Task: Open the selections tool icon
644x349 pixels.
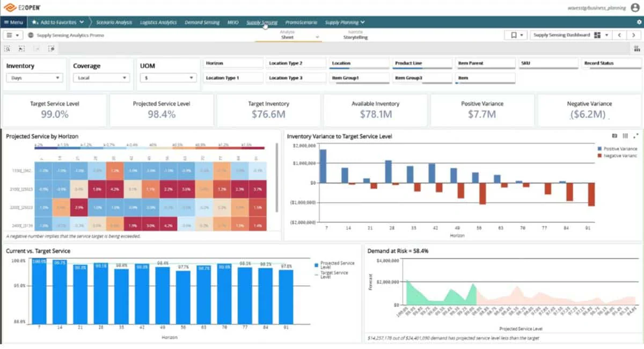Action: [636, 48]
